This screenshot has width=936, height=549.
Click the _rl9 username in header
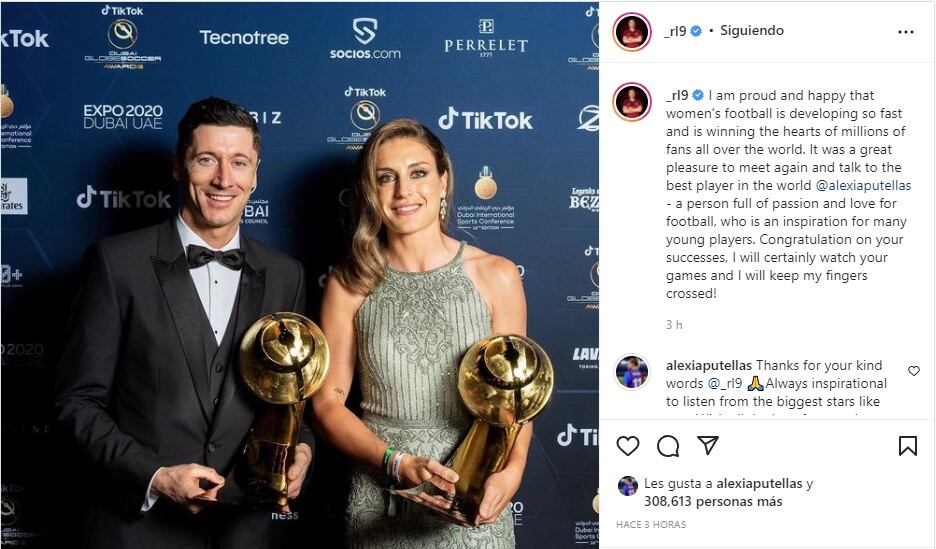[x=675, y=31]
